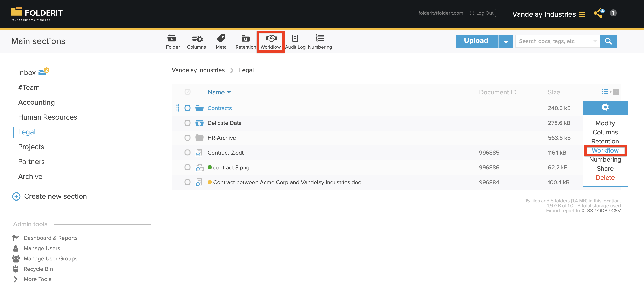Preview contract 3.png via its file icon
This screenshot has width=644, height=291.
point(199,168)
